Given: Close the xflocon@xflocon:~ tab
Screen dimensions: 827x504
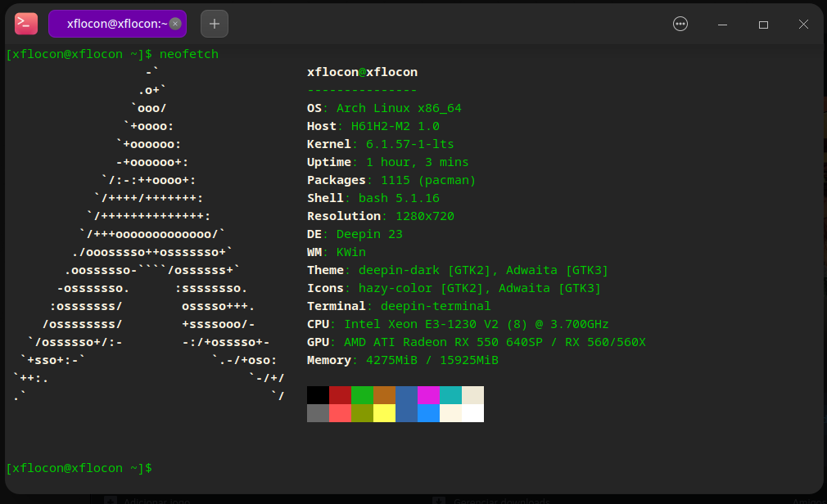Looking at the screenshot, I should [175, 24].
